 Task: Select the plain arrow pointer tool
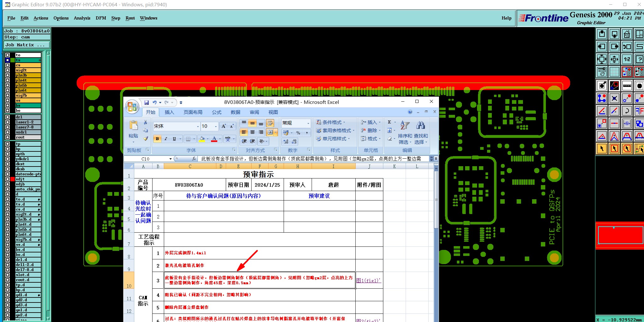point(602,148)
